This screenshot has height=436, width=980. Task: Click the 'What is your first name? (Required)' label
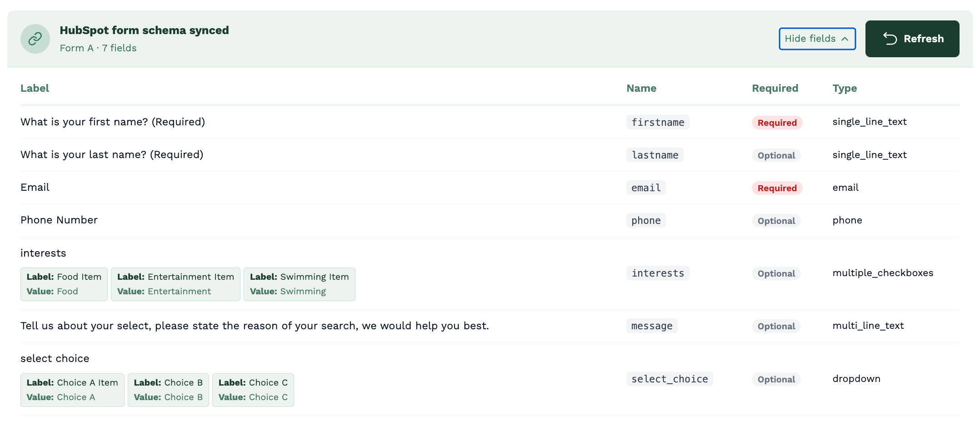[x=113, y=122]
